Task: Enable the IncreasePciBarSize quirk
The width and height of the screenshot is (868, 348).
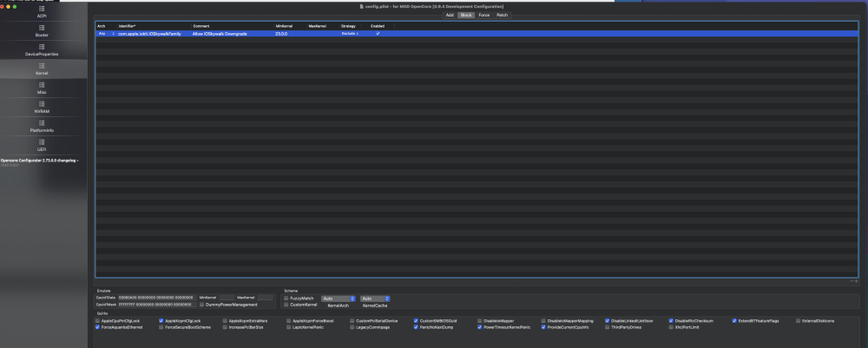Action: coord(225,327)
